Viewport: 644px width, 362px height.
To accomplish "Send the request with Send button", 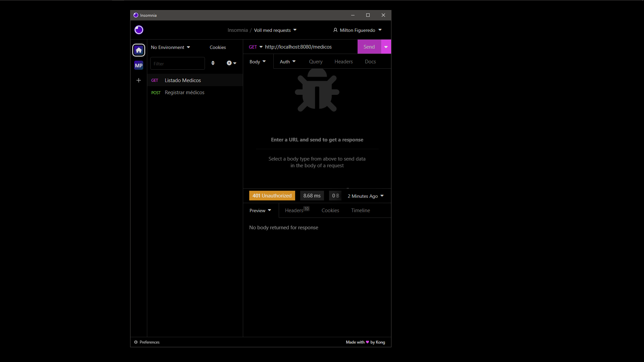I will tap(369, 47).
